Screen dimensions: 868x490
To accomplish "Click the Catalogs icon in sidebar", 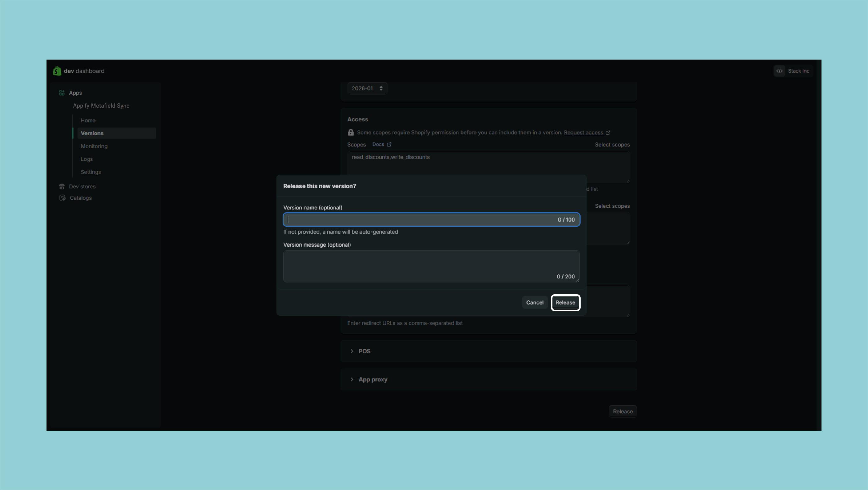I will [62, 198].
